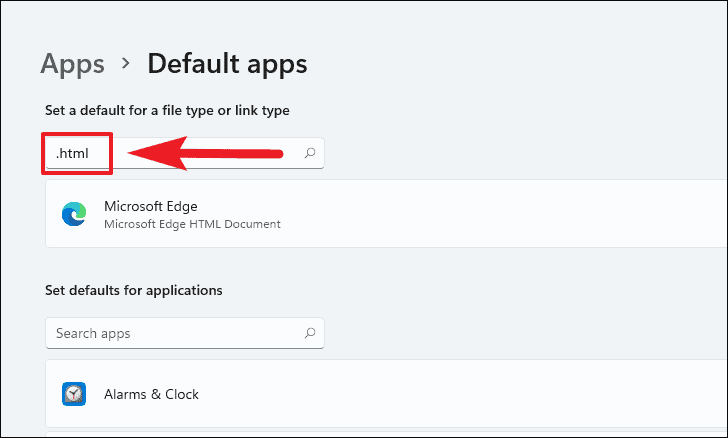The height and width of the screenshot is (438, 728).
Task: Open the Alarms & Clock defaults row
Action: click(x=386, y=393)
